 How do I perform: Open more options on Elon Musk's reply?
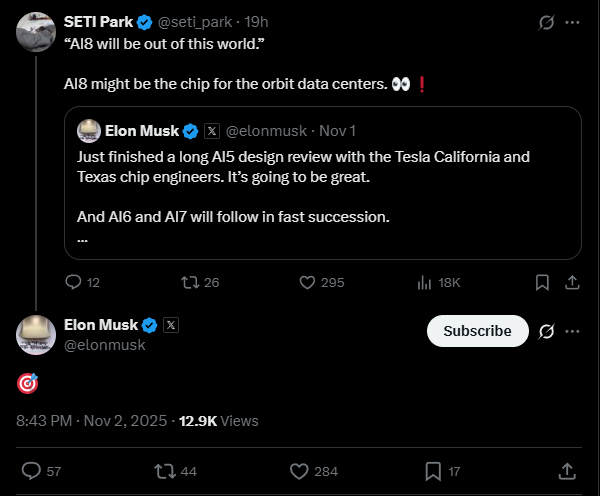click(x=572, y=331)
